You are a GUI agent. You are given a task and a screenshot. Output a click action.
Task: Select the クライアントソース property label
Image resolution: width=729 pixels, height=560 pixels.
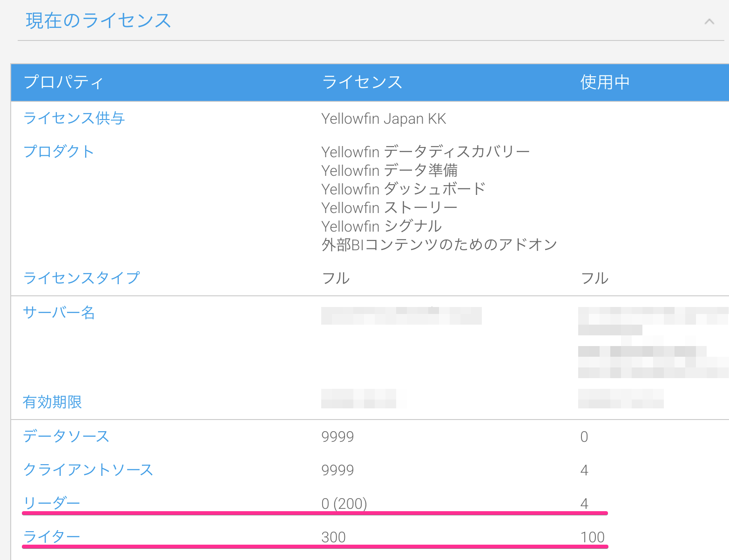88,470
